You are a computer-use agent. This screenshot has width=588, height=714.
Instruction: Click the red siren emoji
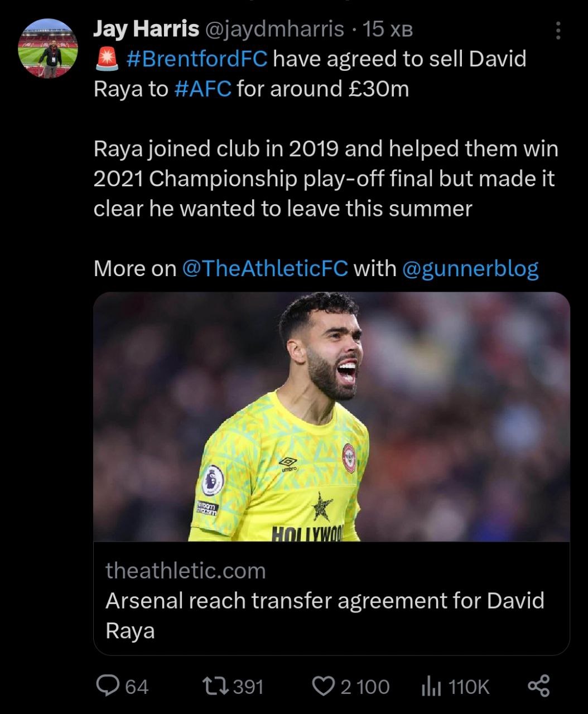click(x=107, y=59)
